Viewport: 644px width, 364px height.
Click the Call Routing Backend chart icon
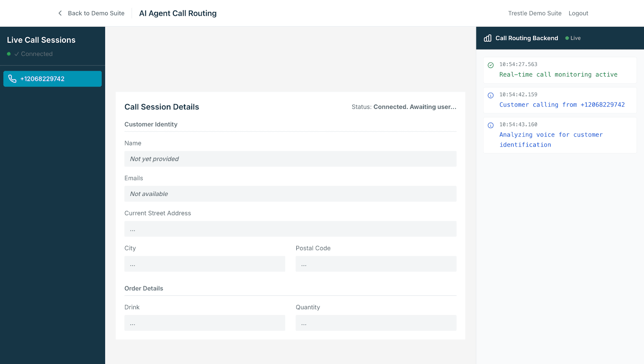[487, 38]
